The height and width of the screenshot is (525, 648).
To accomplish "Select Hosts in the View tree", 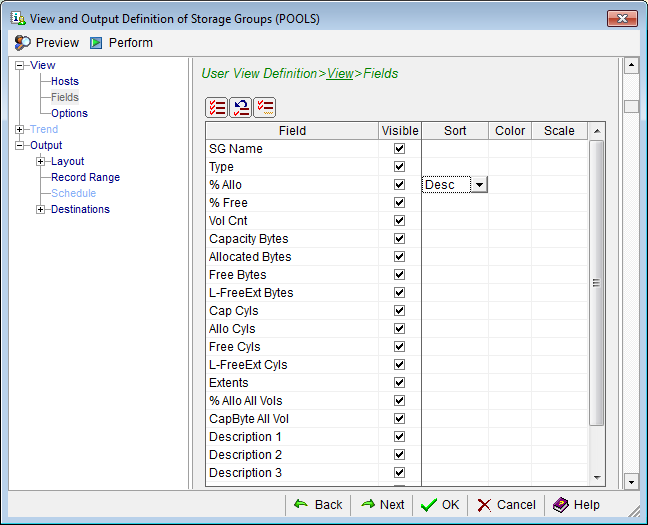I will [x=65, y=81].
